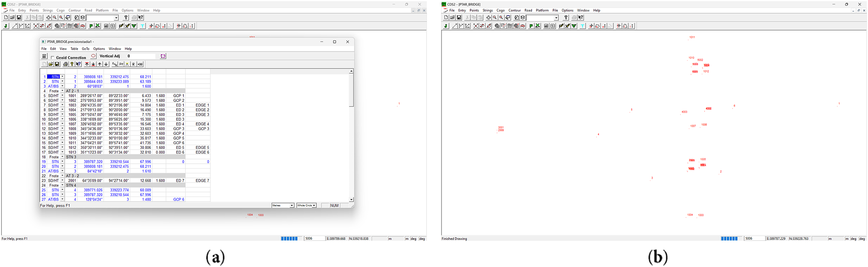
Task: Expand record type dropdown on row 1 STN
Action: pyautogui.click(x=62, y=77)
